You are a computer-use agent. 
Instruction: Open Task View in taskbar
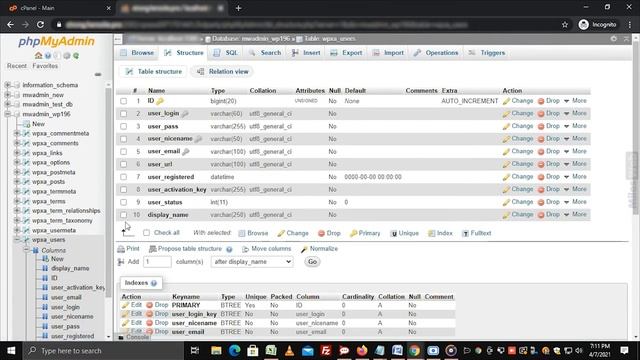point(195,351)
